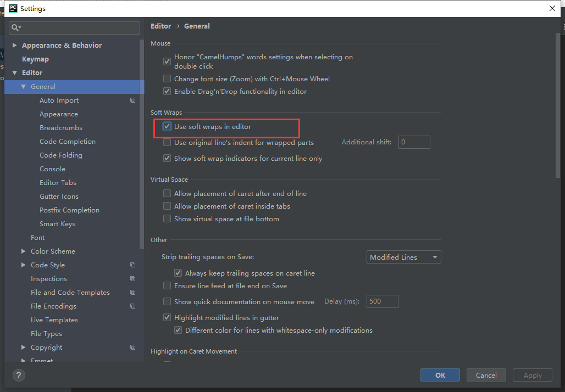Disable Use soft wraps in editor
The image size is (565, 392).
[x=167, y=127]
